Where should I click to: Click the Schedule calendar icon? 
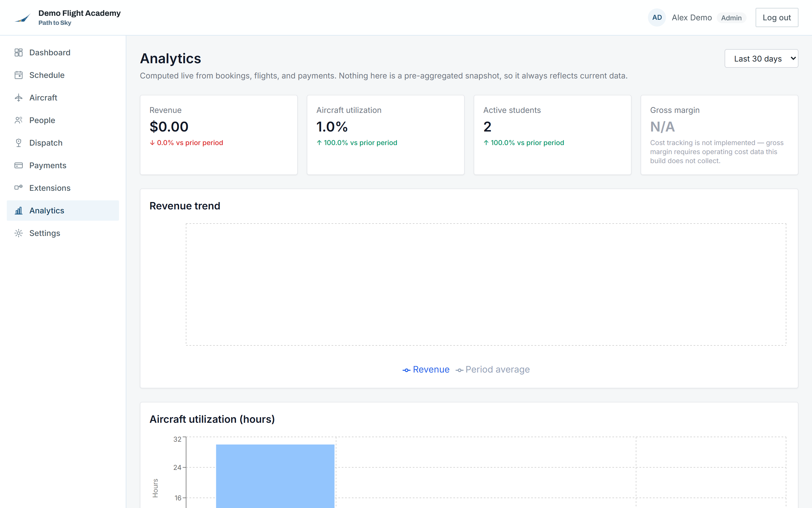pos(18,75)
